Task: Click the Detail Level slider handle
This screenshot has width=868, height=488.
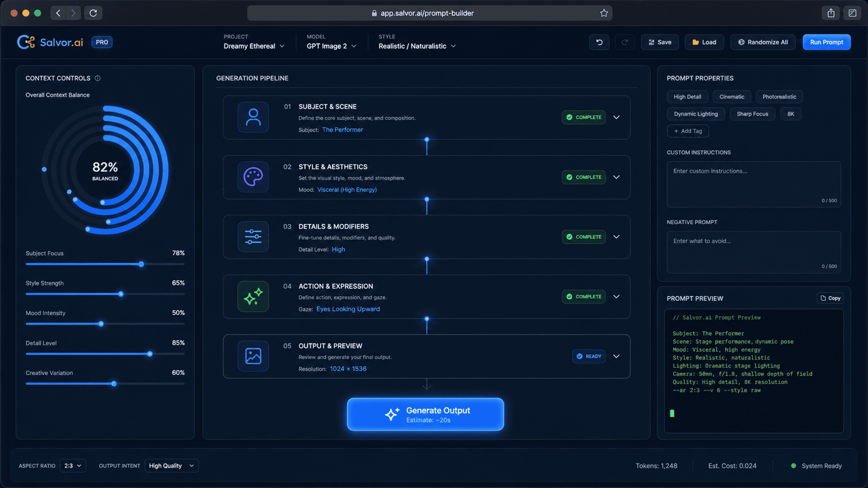Action: click(150, 354)
